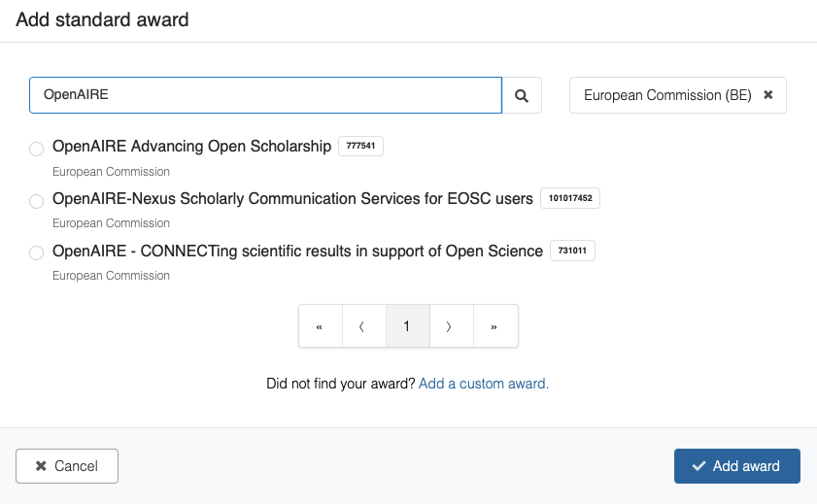Click the OpenAIRE-Nexus award title text

[x=292, y=199]
